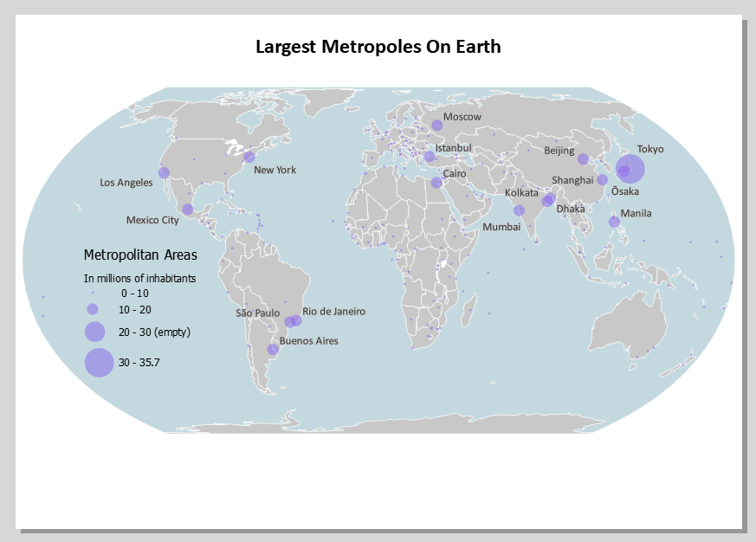Viewport: 756px width, 542px height.
Task: Select the "Rio de Janeiro" city label
Action: pyautogui.click(x=333, y=312)
